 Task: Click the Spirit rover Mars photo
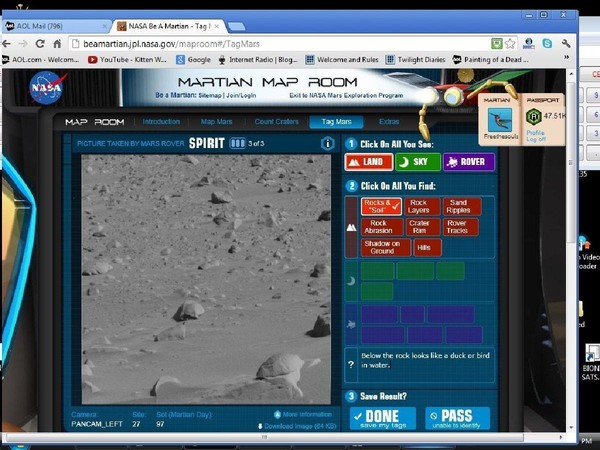(x=206, y=279)
